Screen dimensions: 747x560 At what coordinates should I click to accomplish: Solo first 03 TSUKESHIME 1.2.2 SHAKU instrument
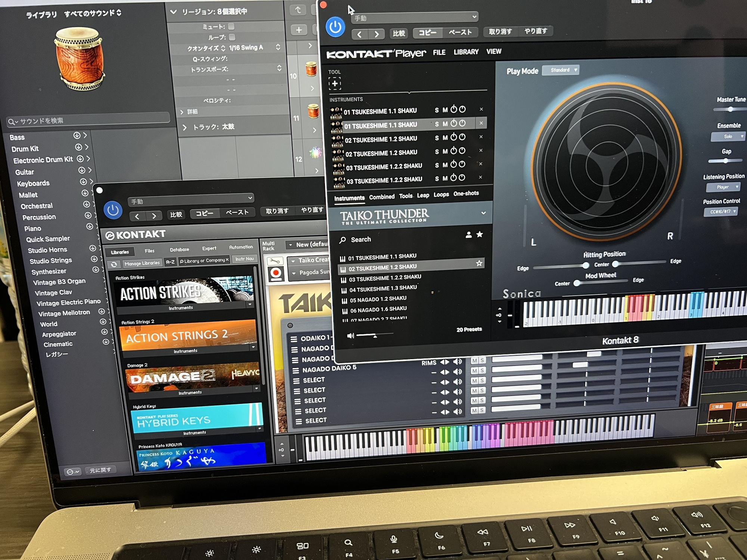437,165
